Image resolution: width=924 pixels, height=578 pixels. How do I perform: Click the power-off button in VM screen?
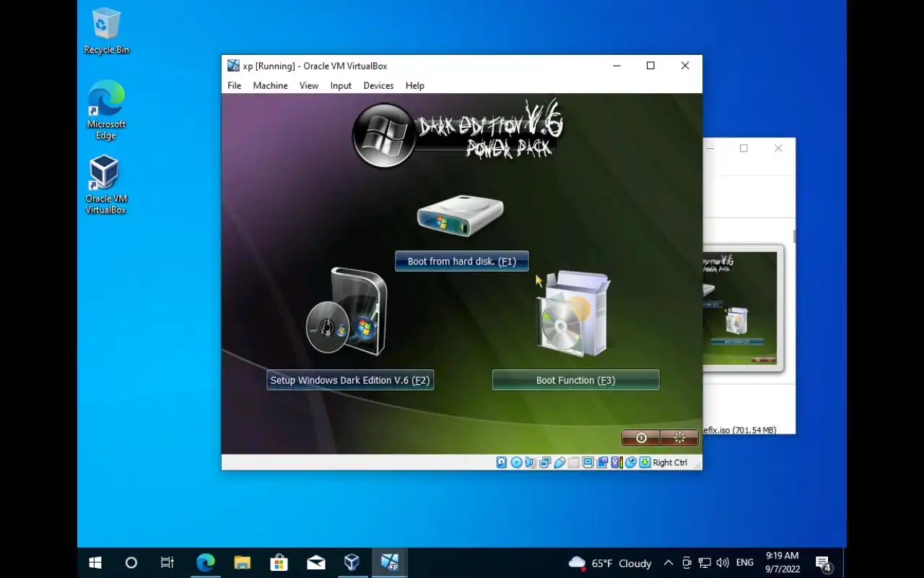click(x=641, y=438)
